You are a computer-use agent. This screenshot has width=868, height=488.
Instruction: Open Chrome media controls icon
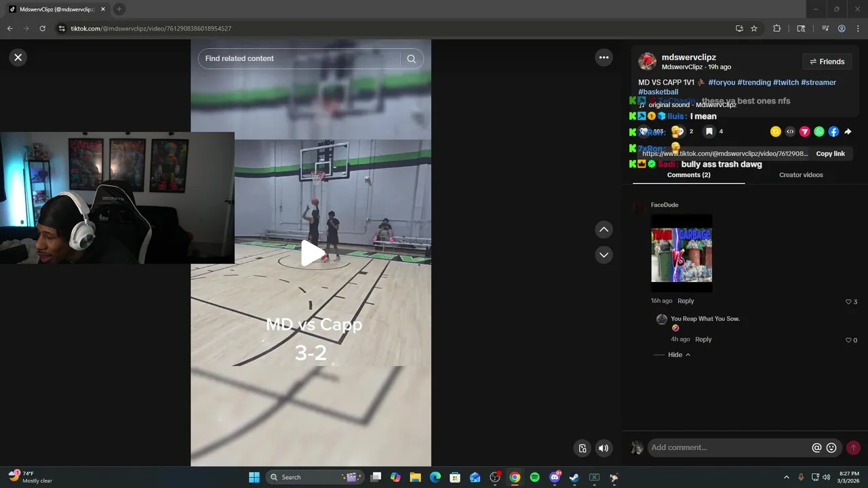(825, 28)
